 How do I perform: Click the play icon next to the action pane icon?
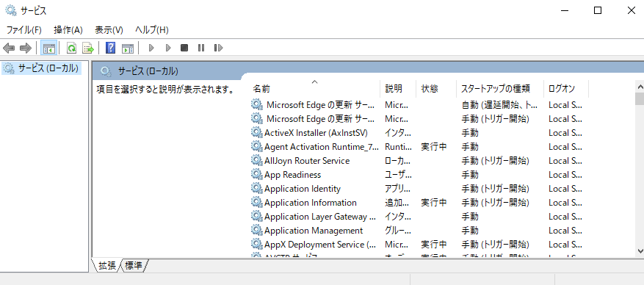[x=151, y=48]
